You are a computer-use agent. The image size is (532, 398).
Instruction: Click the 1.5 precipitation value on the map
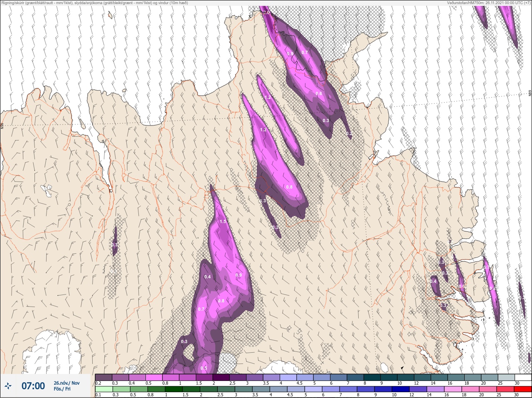(223, 221)
